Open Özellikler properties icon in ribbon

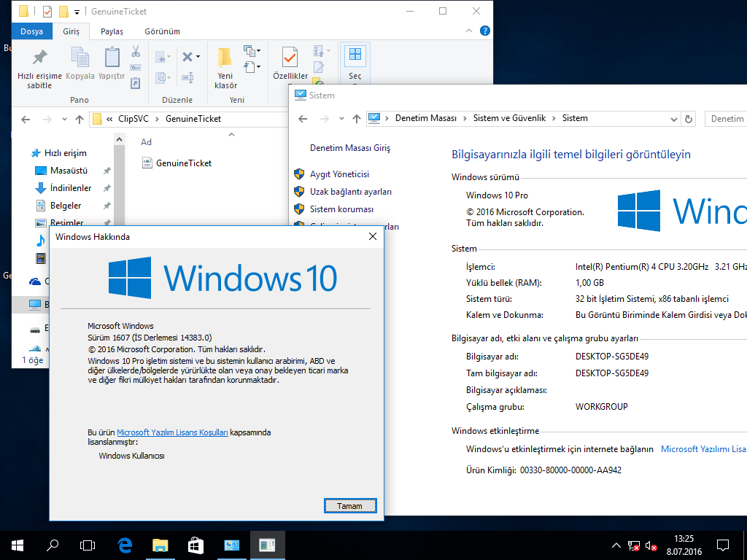(290, 63)
